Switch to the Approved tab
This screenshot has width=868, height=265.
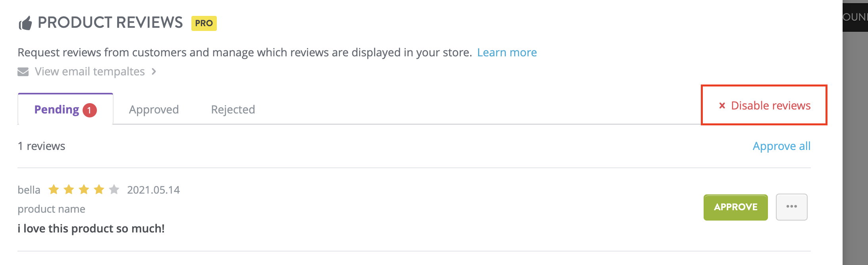coord(154,109)
